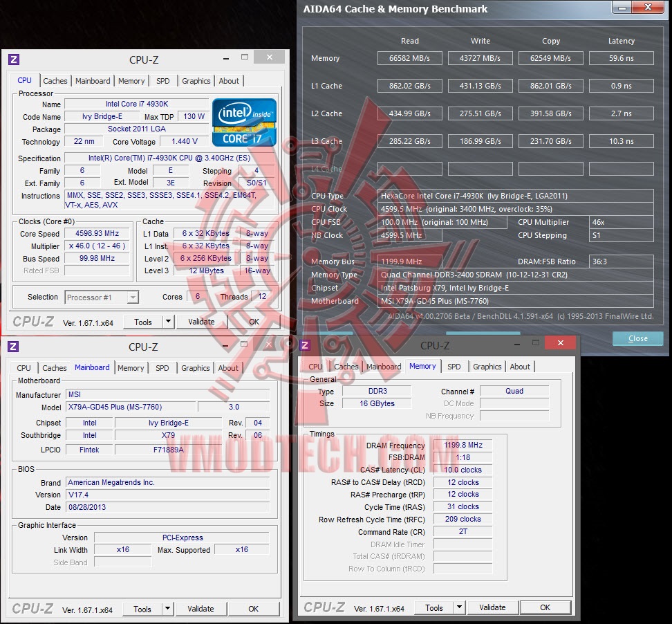Click L2 Cache Write value 275.51 GB/s

480,113
